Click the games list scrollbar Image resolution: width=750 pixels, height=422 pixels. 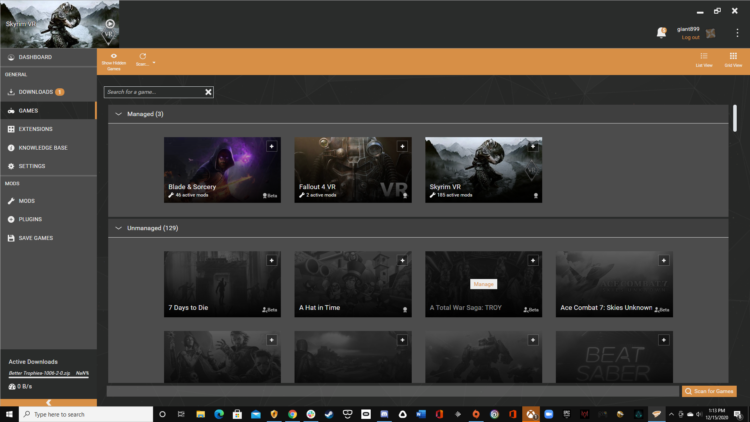735,118
